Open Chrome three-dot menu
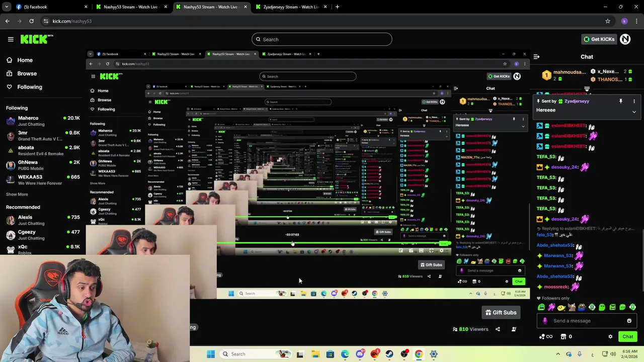Screen dimensions: 644x362 (636, 21)
